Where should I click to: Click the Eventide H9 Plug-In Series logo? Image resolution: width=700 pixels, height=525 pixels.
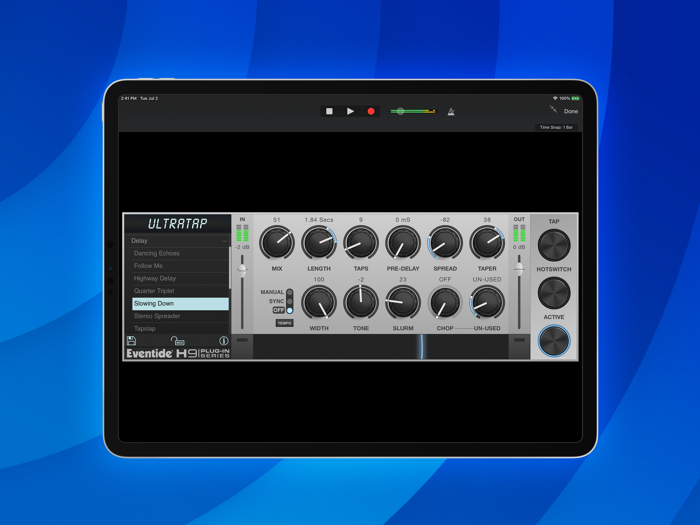178,354
